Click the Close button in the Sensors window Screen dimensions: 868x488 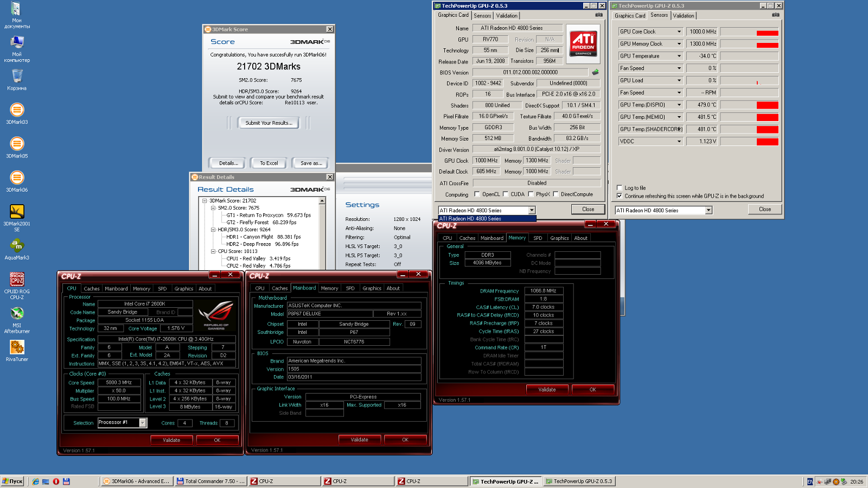[765, 209]
